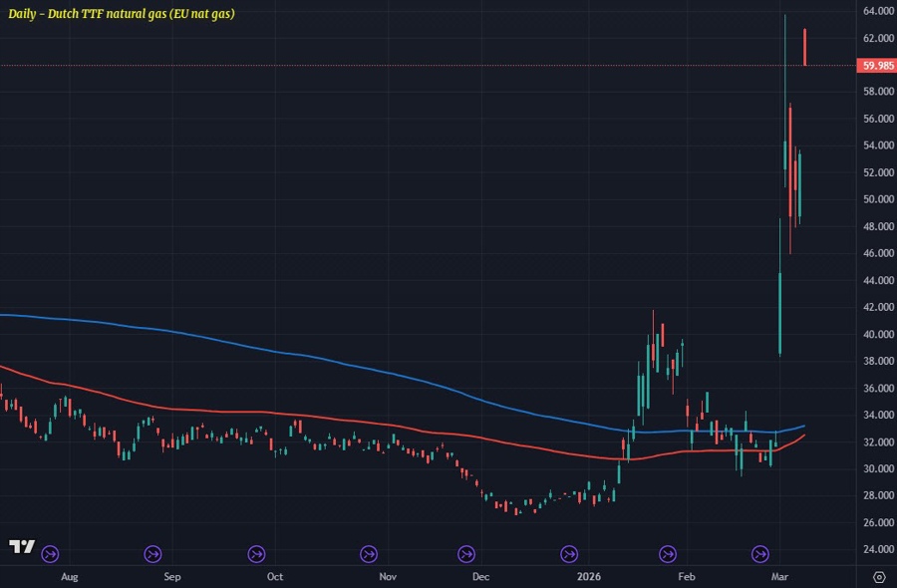
Task: Select the purple event marker near Dec
Action: 465,553
